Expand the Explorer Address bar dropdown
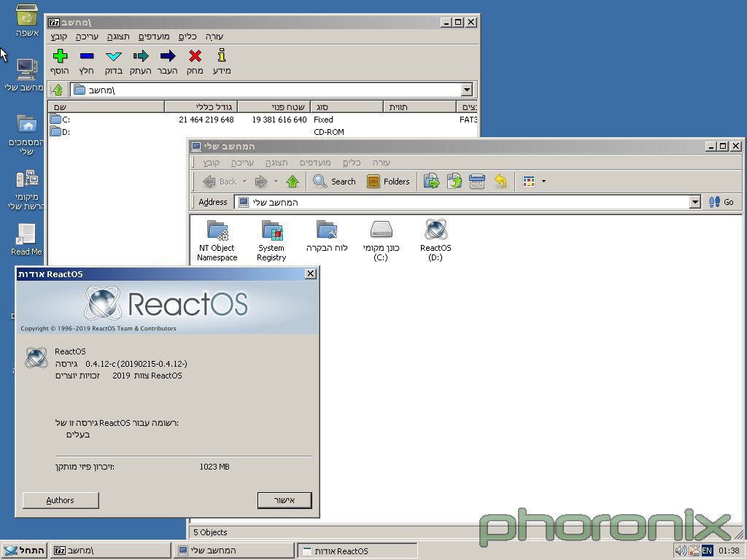747x560 pixels. coord(695,202)
